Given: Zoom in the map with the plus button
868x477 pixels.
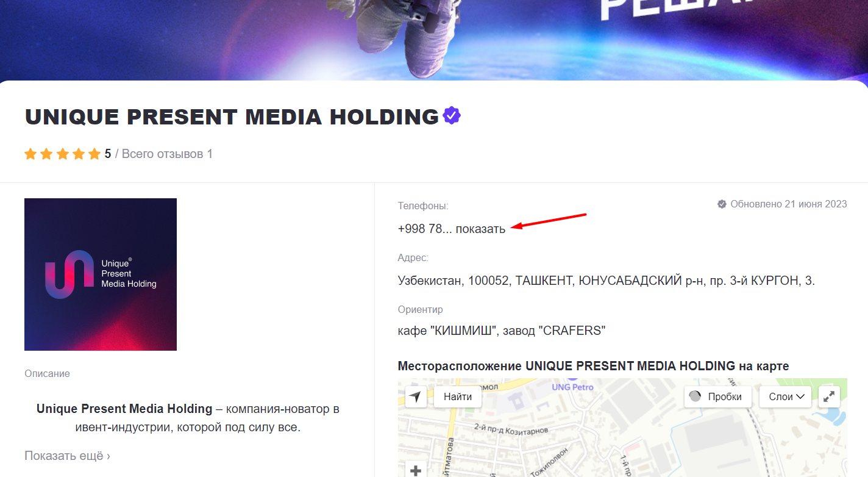Looking at the screenshot, I should click(x=416, y=471).
